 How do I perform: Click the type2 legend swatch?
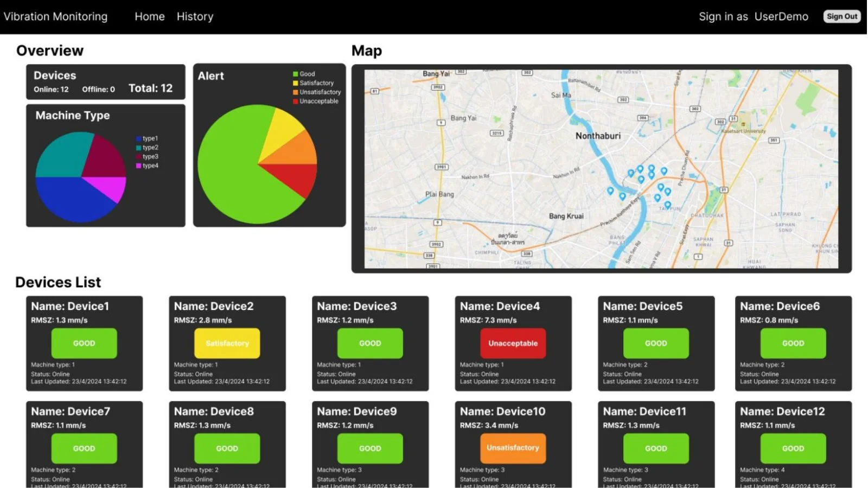point(139,148)
